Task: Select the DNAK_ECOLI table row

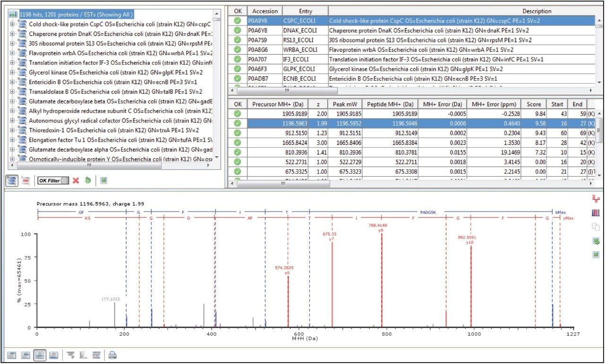Action: point(411,30)
